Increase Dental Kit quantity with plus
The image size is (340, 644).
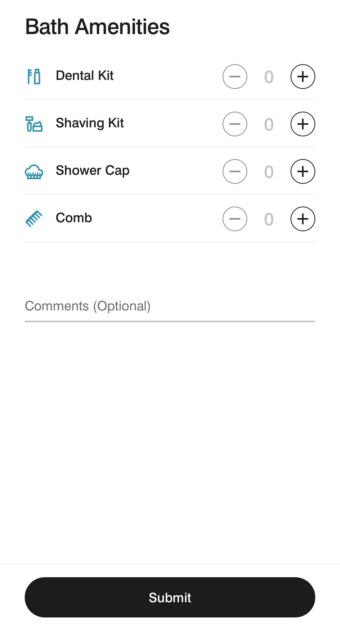(303, 77)
